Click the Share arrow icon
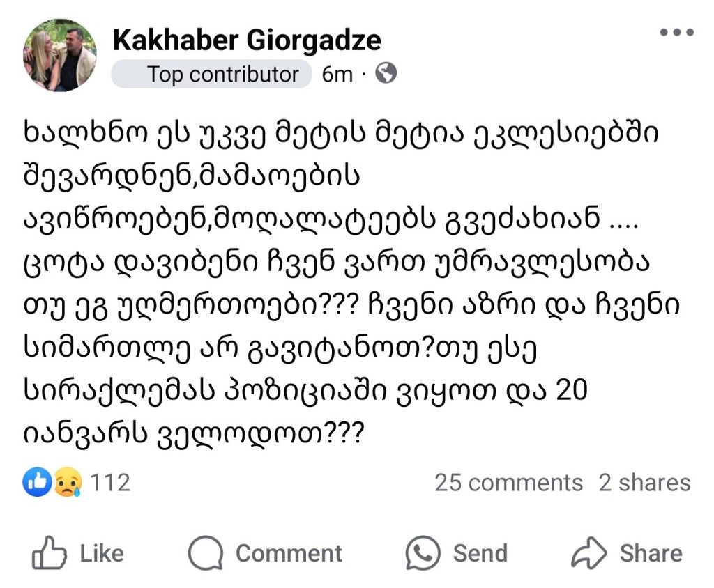Screen dimensions: 714x588 589,554
